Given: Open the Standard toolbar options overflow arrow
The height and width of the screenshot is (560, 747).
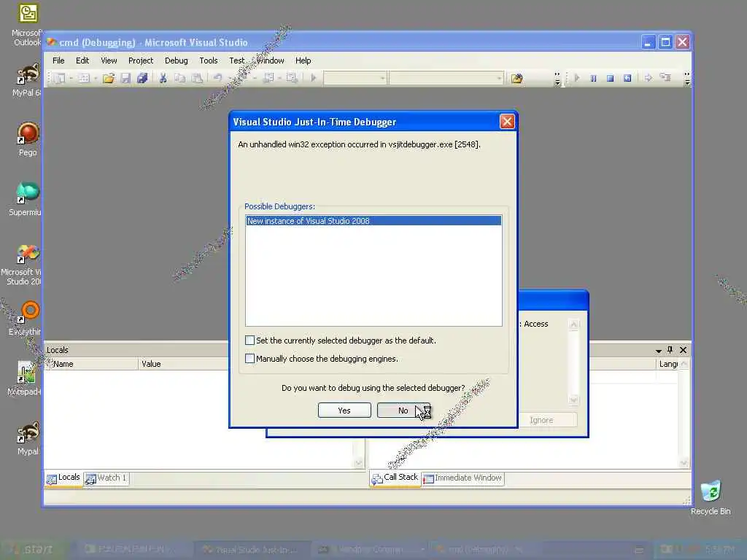Looking at the screenshot, I should pos(557,79).
